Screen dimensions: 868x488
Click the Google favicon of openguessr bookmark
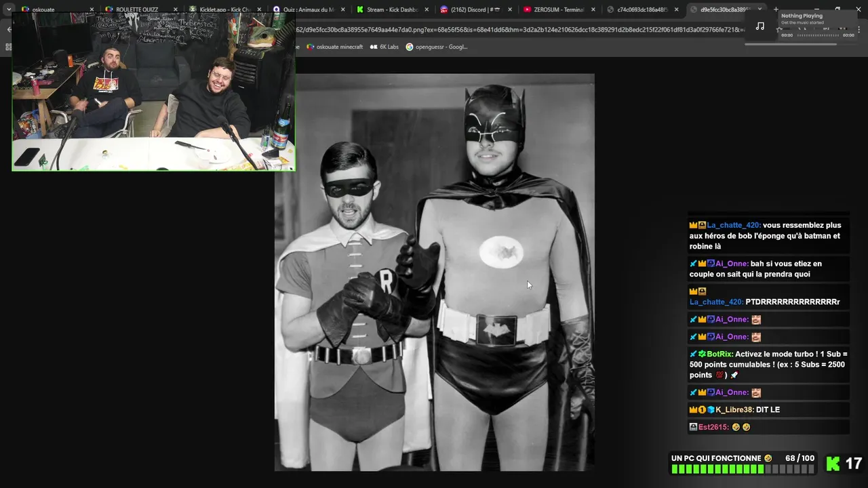coord(410,47)
